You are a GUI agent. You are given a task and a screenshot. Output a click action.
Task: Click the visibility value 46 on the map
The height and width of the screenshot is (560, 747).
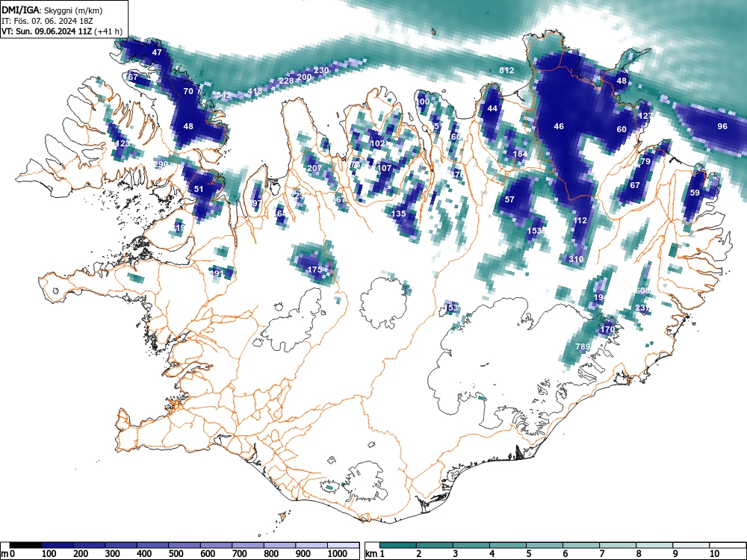coord(559,126)
